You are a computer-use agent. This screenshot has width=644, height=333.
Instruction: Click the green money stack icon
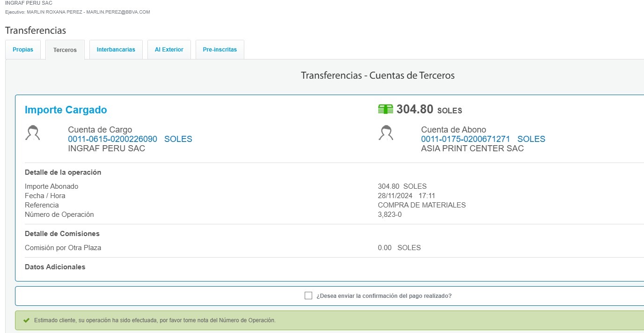pos(385,110)
